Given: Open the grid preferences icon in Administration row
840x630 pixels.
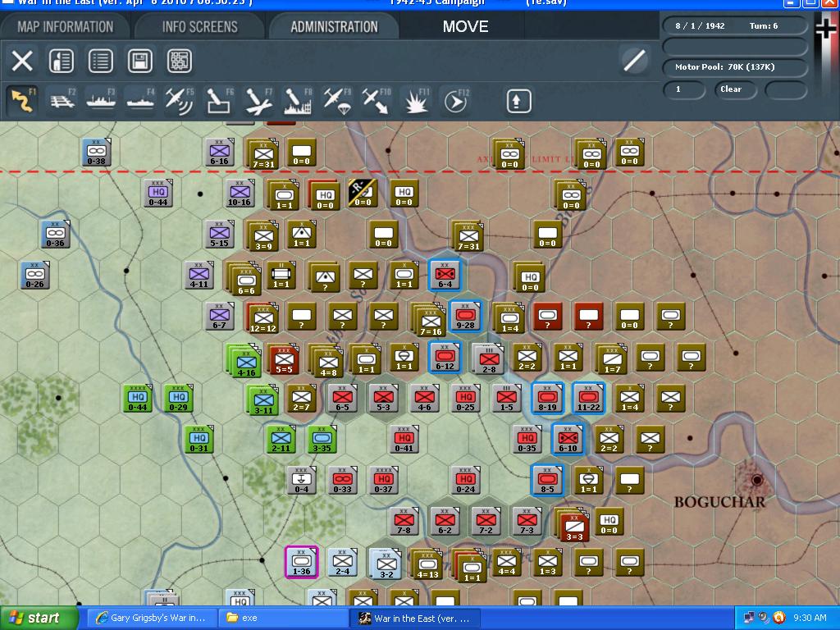Looking at the screenshot, I should pyautogui.click(x=180, y=61).
